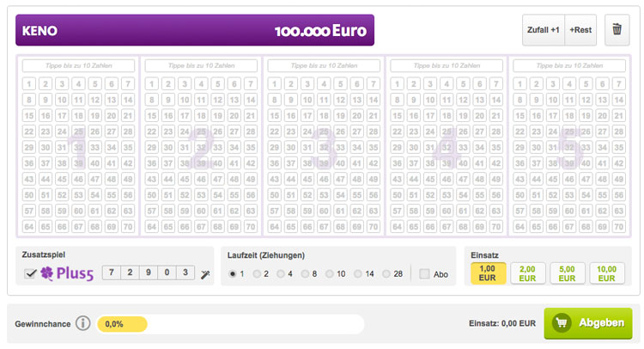Pick number 1 in fifth tip field
Viewport: 644px width, 349px height.
tap(519, 83)
